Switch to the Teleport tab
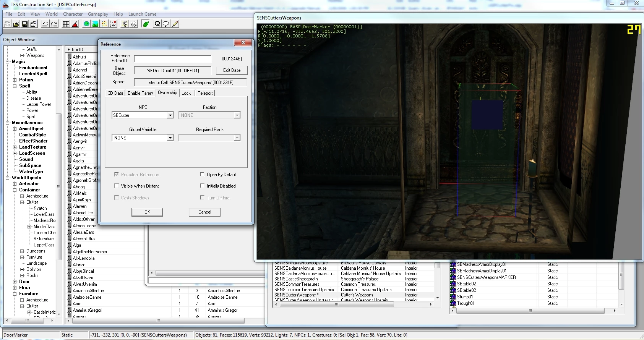This screenshot has width=644, height=340. tap(205, 93)
